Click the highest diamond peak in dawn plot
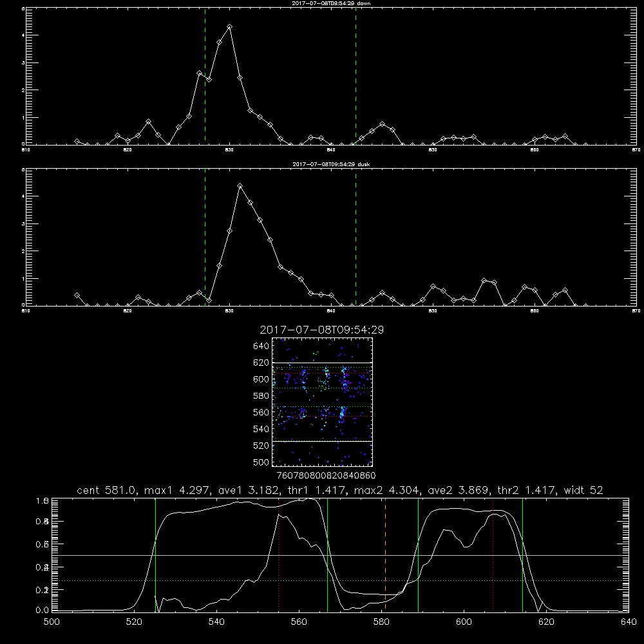The width and height of the screenshot is (644, 644). coord(230,26)
